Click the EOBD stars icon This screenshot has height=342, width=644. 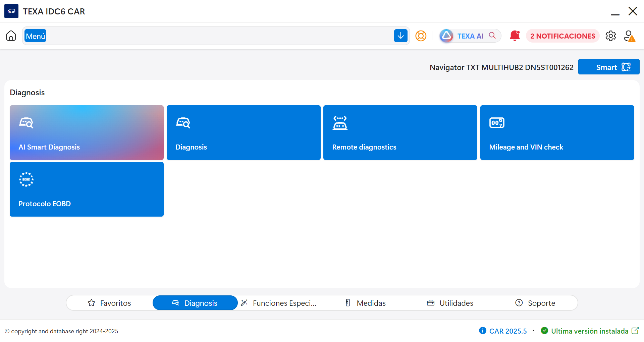click(26, 179)
